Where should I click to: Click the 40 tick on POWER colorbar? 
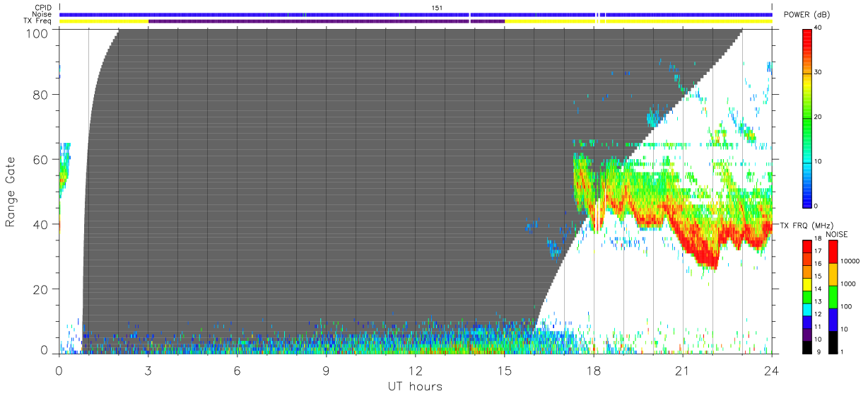coord(819,28)
